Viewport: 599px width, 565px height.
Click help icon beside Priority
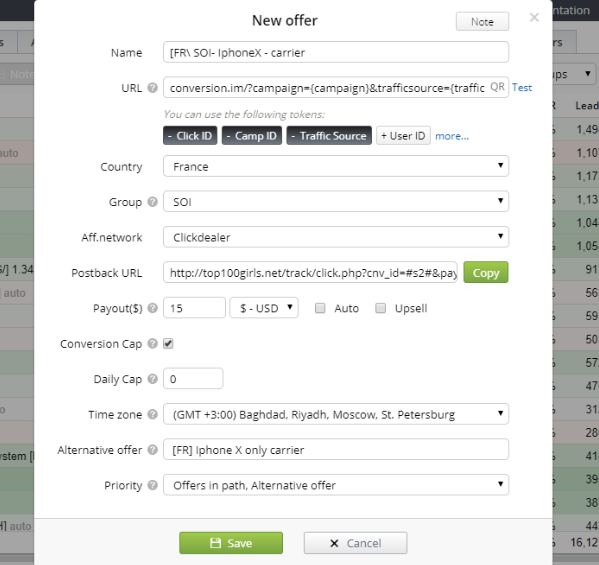(x=152, y=485)
